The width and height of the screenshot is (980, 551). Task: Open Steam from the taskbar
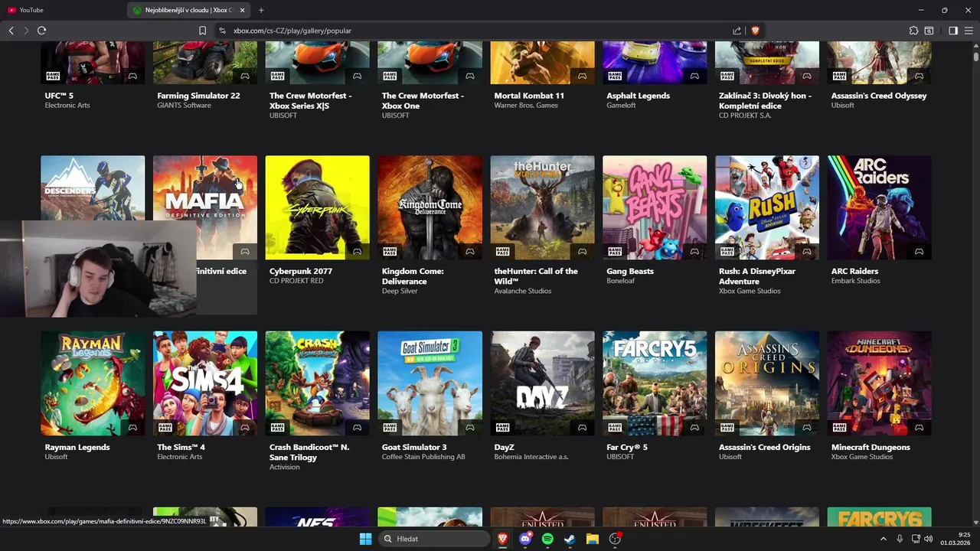coord(570,539)
